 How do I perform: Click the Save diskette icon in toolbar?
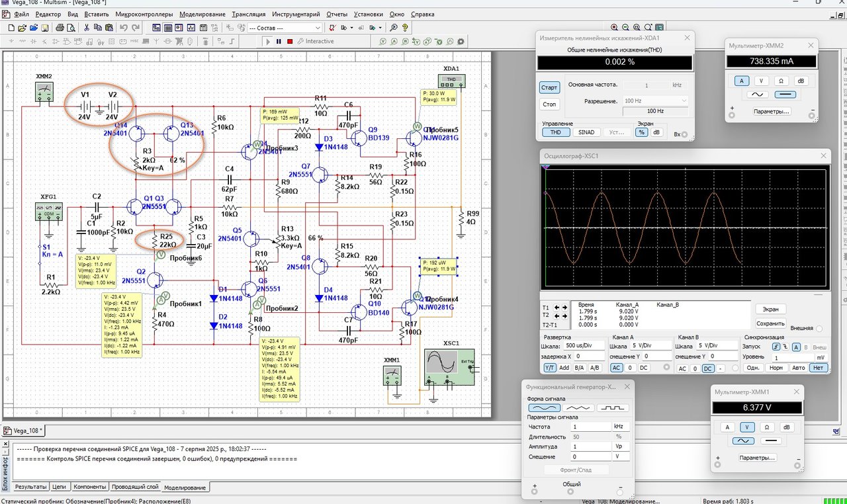44,28
